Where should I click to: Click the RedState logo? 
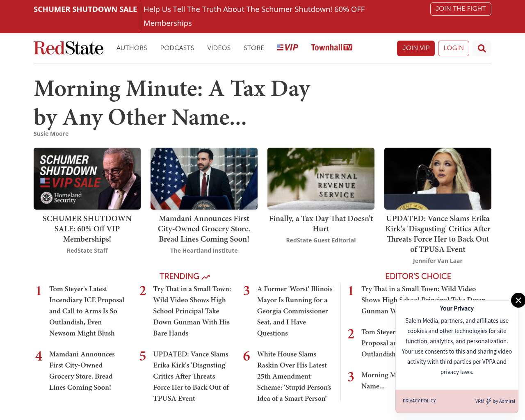[x=68, y=48]
